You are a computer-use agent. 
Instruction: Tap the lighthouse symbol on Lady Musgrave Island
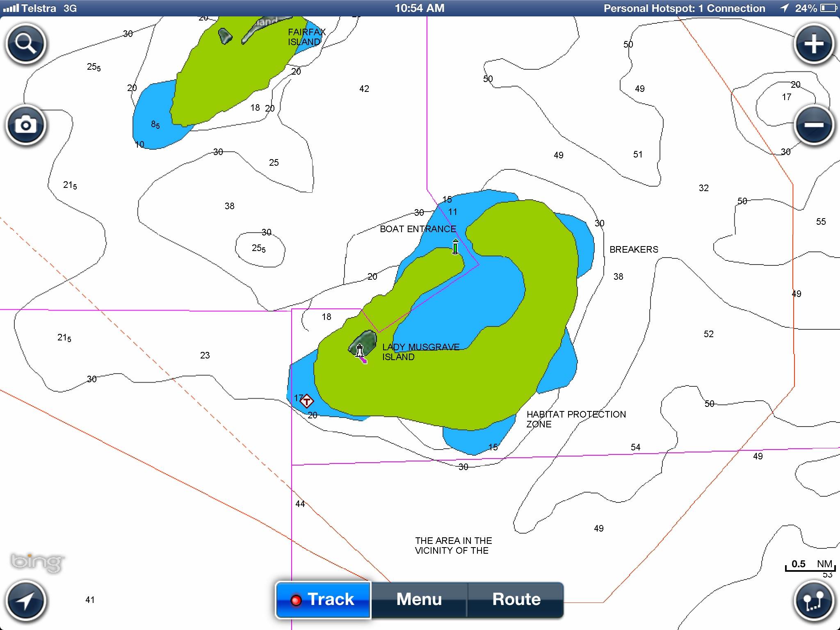pyautogui.click(x=360, y=350)
